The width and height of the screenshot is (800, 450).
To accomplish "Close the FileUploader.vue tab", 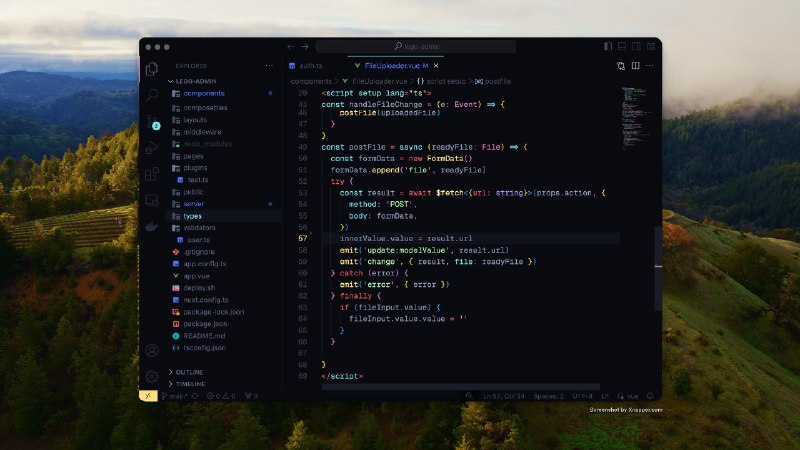I will click(436, 66).
